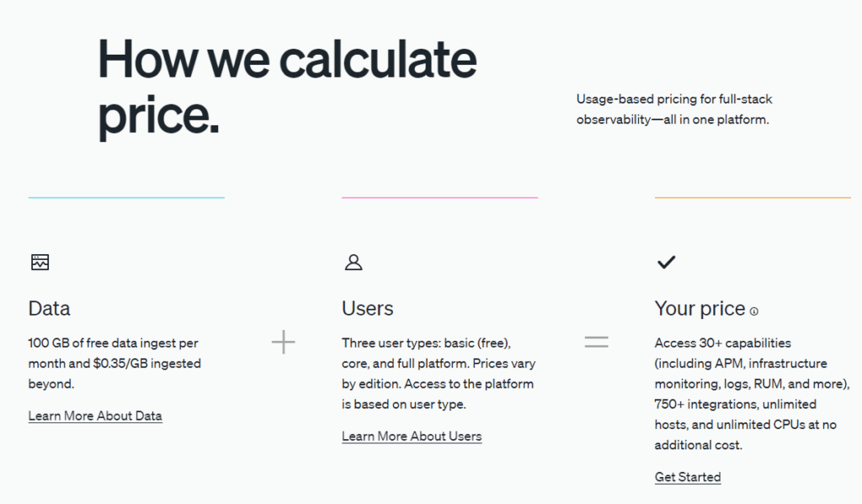Image resolution: width=862 pixels, height=504 pixels.
Task: Click the checkmark icon above Your price
Action: pos(666,263)
